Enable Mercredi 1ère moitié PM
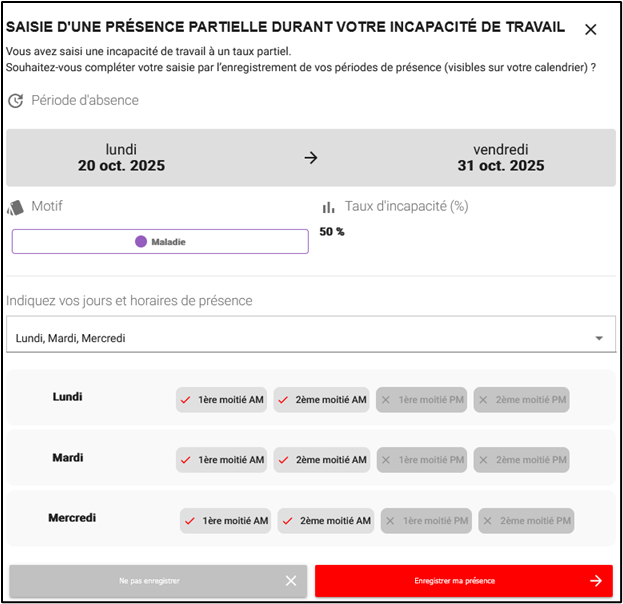 [426, 521]
